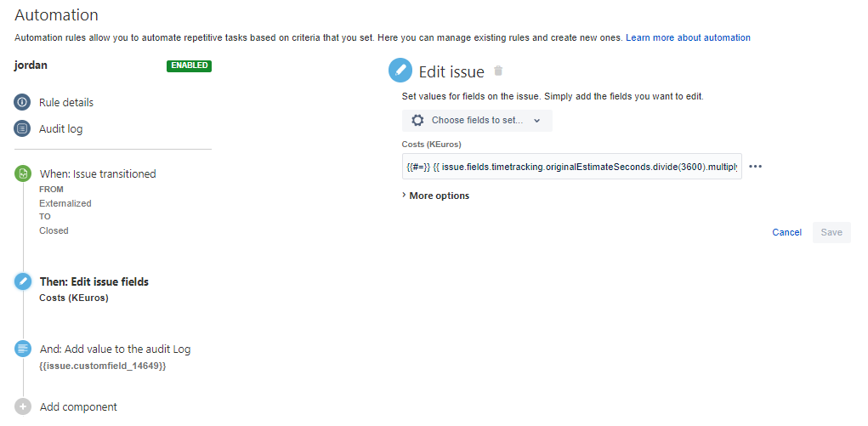Expand the More options section
The height and width of the screenshot is (426, 868).
[x=435, y=196]
